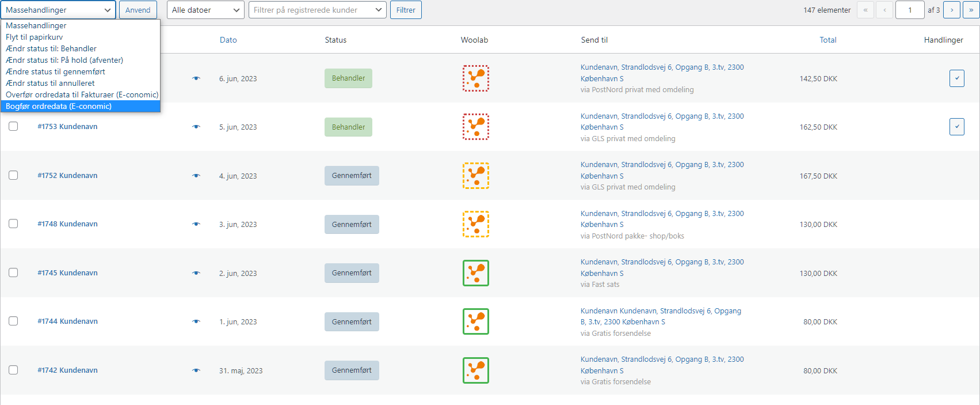
Task: Check the box next to order #1742
Action: coord(13,370)
